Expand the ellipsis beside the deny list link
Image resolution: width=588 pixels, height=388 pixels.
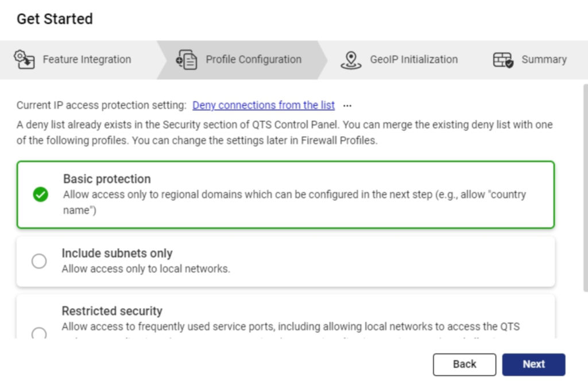[347, 106]
